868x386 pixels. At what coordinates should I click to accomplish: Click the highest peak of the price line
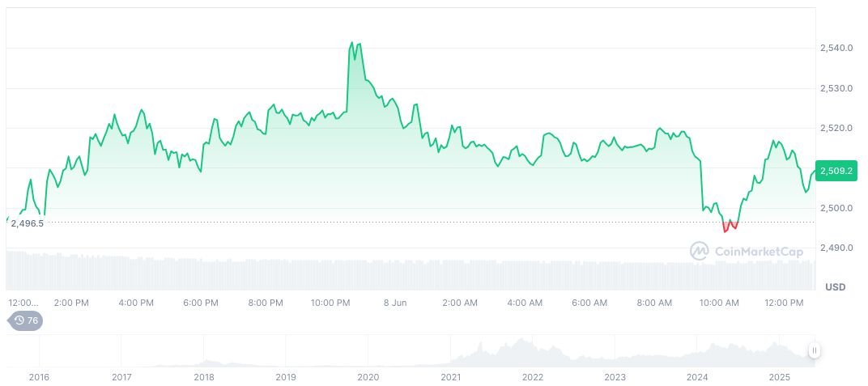pos(352,43)
